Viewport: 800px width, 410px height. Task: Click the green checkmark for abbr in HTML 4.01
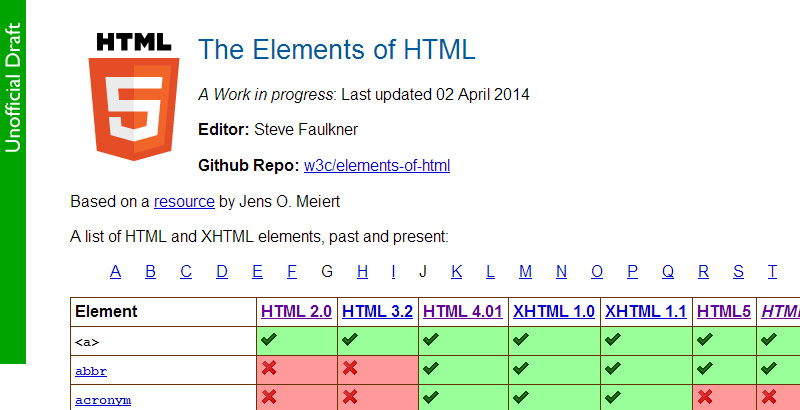(x=430, y=369)
